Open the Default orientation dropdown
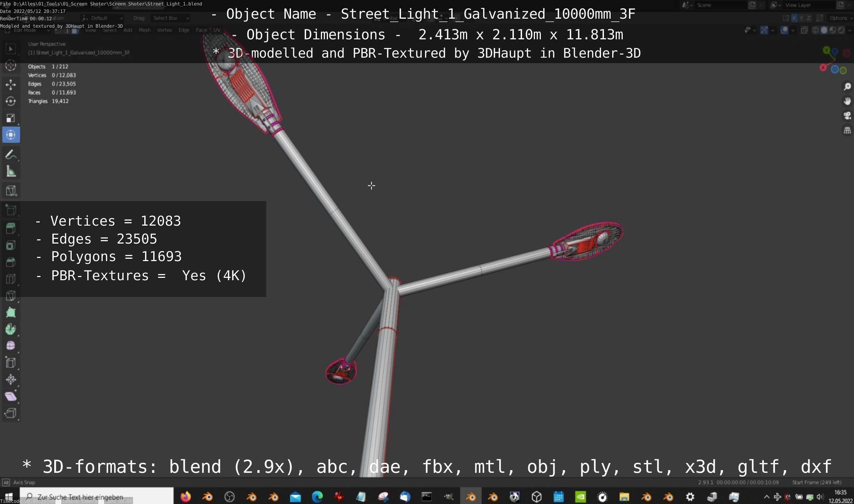 pos(102,18)
